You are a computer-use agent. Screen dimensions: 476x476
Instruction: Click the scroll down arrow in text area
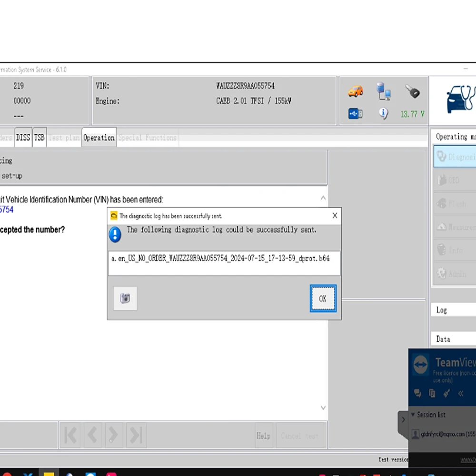click(x=323, y=407)
